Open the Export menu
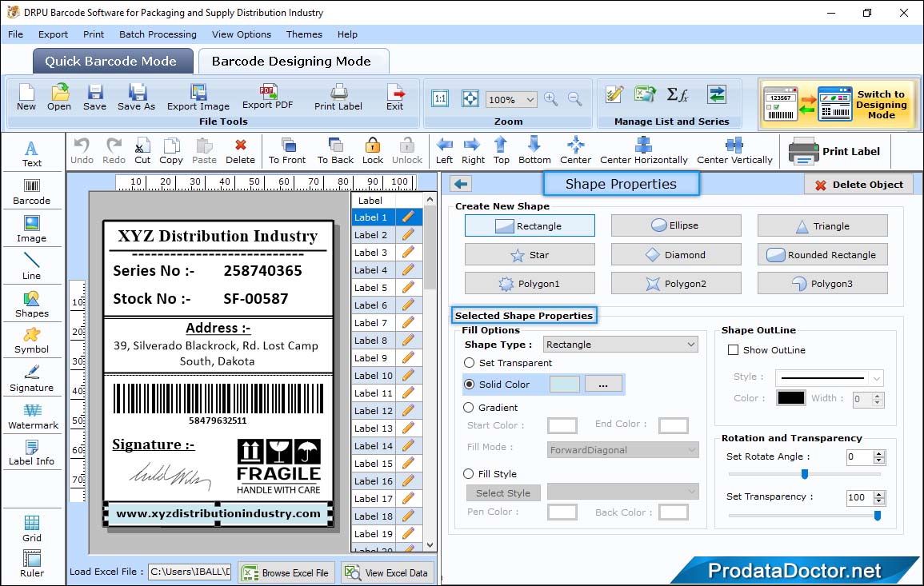This screenshot has width=924, height=586. (x=53, y=34)
